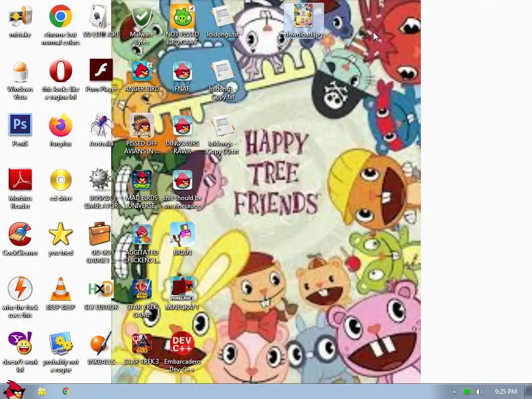Select the 'cd drive' disc icon
Image resolution: width=532 pixels, height=399 pixels.
60,180
